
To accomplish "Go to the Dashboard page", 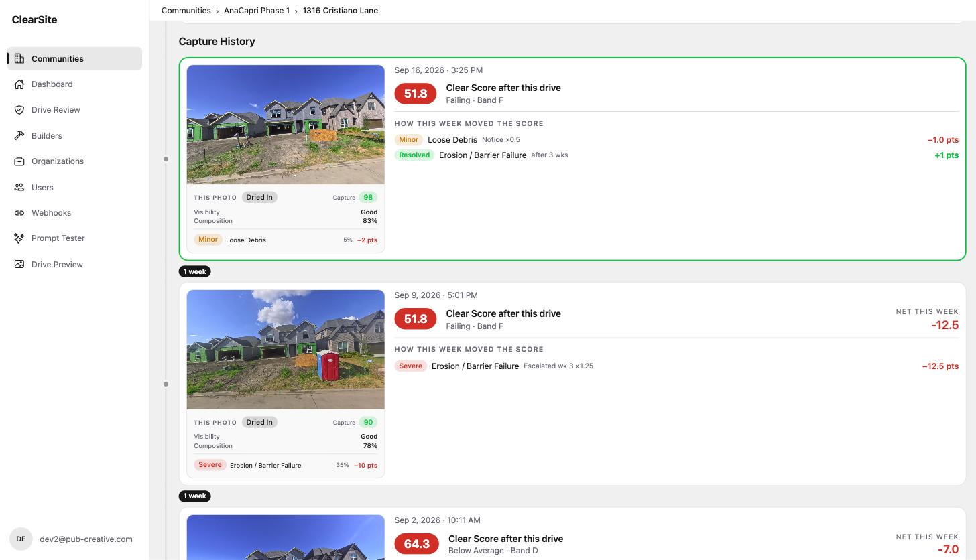I will (x=74, y=84).
